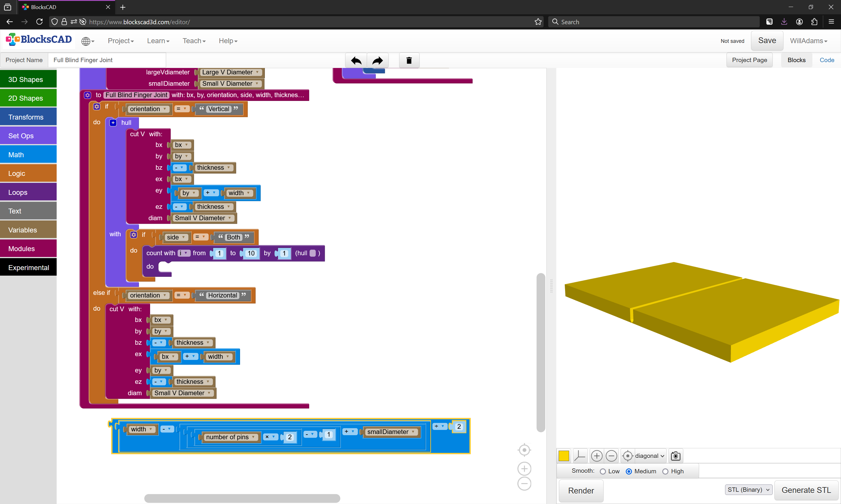Switch to the Code tab
The image size is (841, 504).
pos(827,60)
